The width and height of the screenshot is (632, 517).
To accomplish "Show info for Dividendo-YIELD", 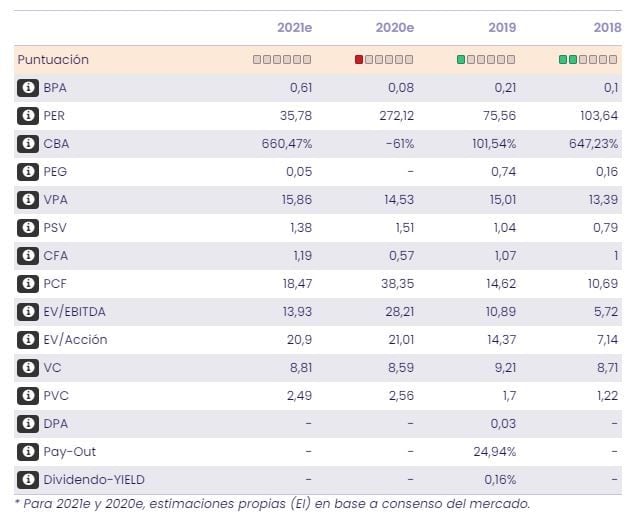I will click(26, 480).
